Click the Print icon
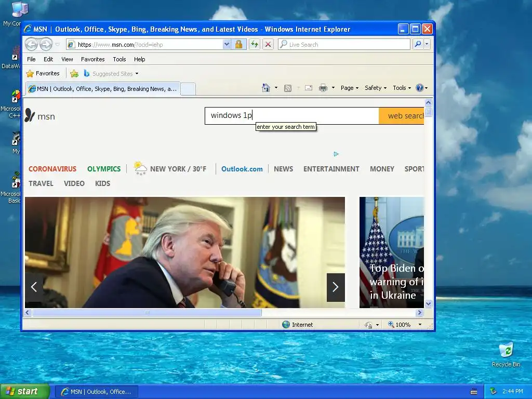Viewport: 532px width, 399px height. pyautogui.click(x=323, y=88)
